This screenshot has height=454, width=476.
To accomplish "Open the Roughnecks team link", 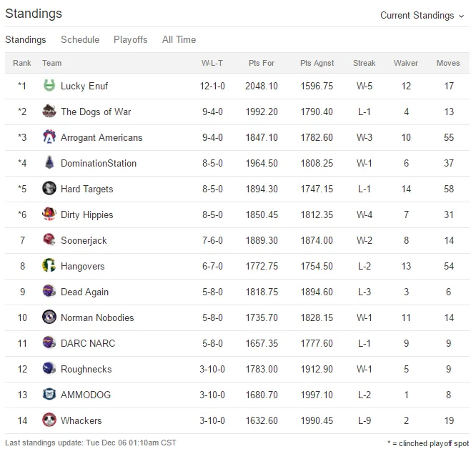I will (86, 369).
